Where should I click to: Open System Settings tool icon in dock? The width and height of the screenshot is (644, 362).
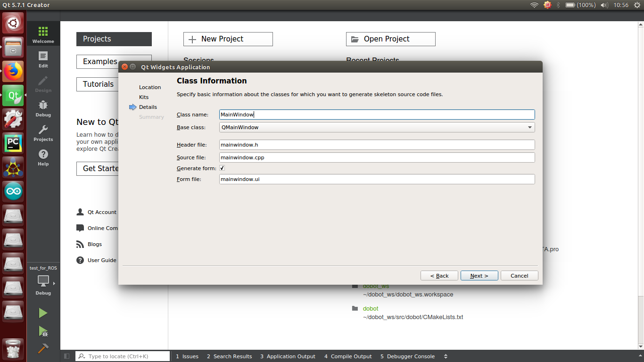point(13,120)
